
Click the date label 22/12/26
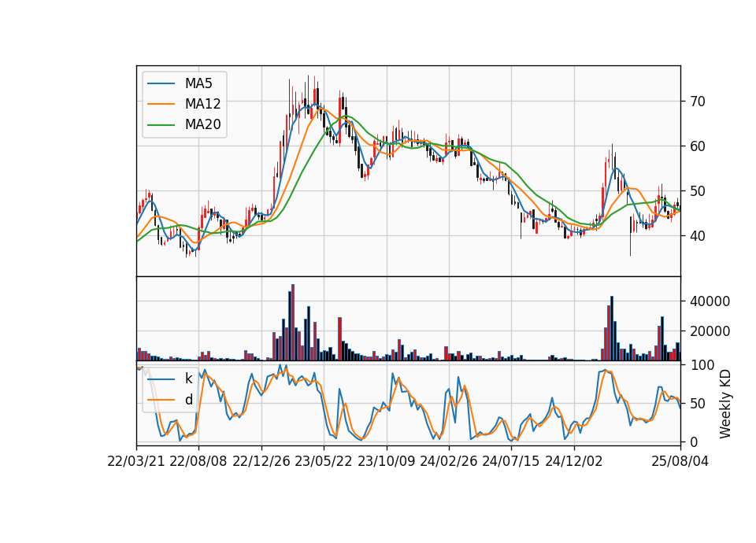tap(261, 461)
